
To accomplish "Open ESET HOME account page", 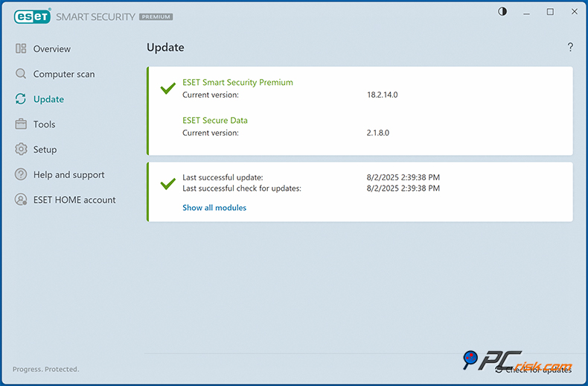I will click(74, 200).
